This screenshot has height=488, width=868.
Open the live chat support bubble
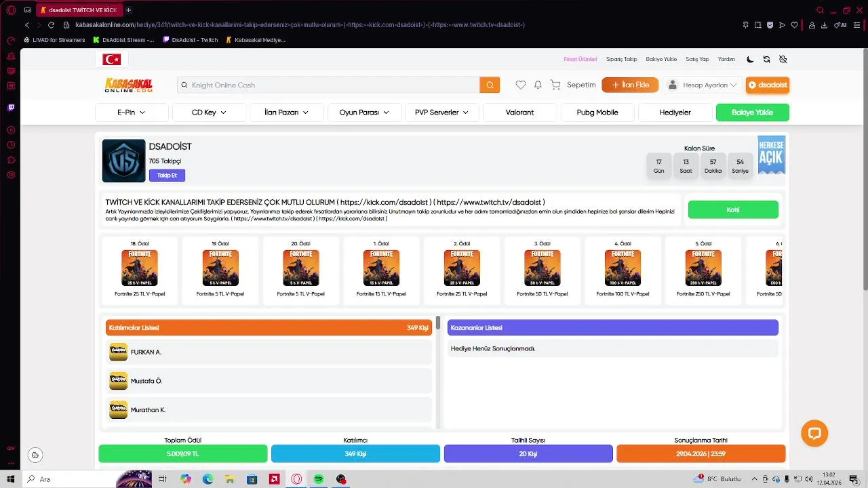(814, 433)
